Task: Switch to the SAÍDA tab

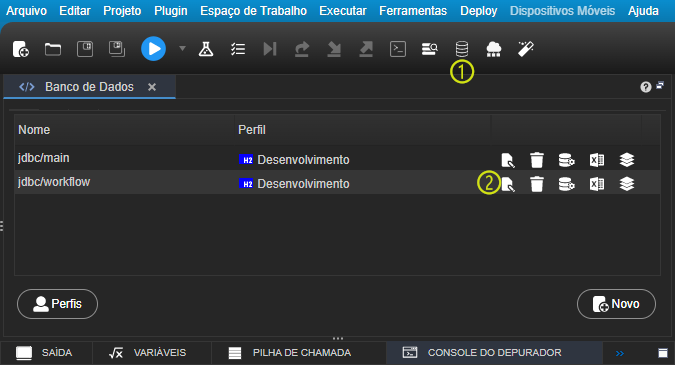Action: tap(46, 353)
